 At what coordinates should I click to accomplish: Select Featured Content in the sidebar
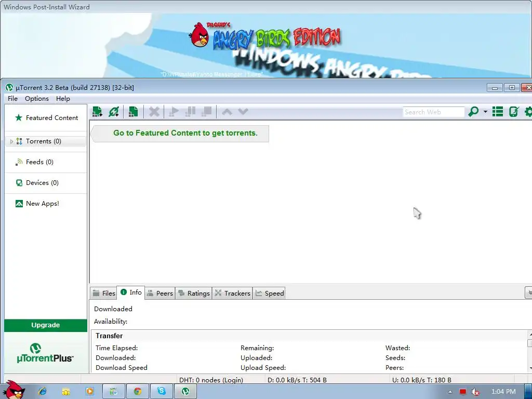(x=46, y=118)
